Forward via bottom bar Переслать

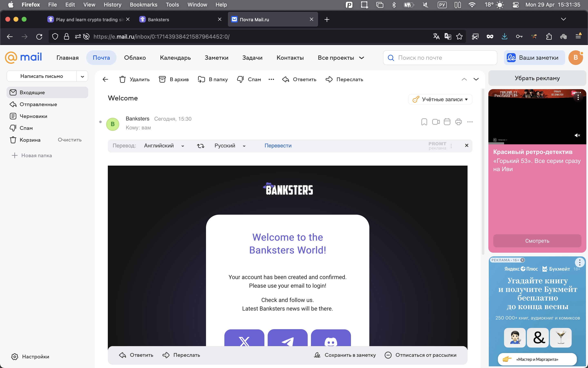pyautogui.click(x=181, y=355)
